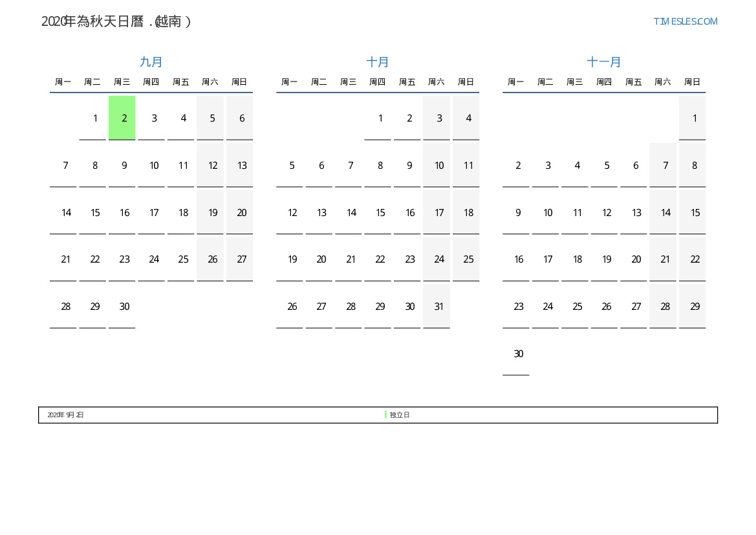The image size is (756, 535).
Task: Open the TIMESLES.COM link
Action: pyautogui.click(x=685, y=21)
